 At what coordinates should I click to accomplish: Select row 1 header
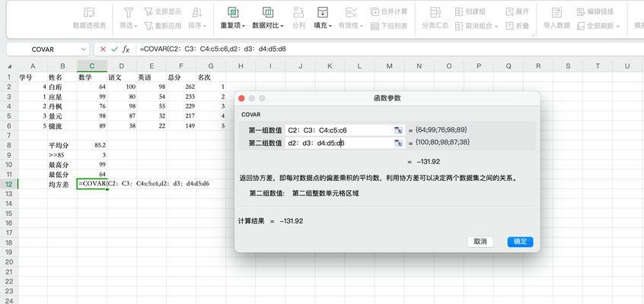tap(9, 77)
